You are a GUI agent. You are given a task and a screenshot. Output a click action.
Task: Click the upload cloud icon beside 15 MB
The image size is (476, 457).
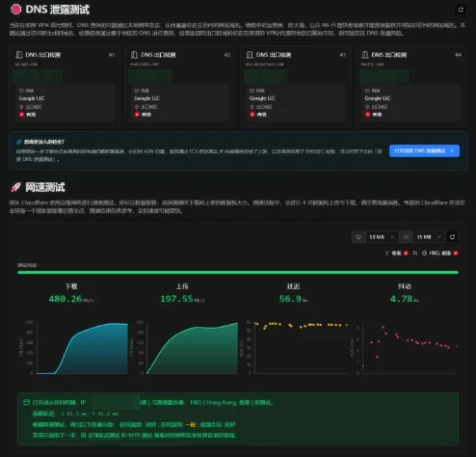(406, 237)
